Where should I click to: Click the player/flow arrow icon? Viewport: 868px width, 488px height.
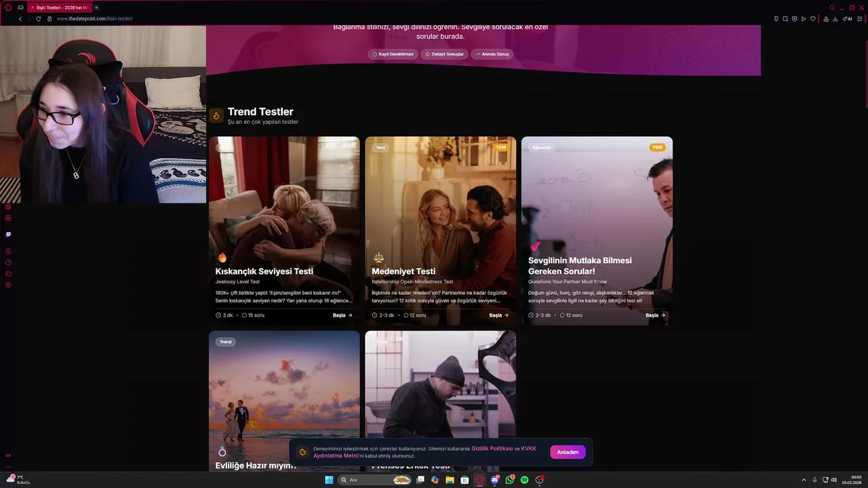point(804,18)
